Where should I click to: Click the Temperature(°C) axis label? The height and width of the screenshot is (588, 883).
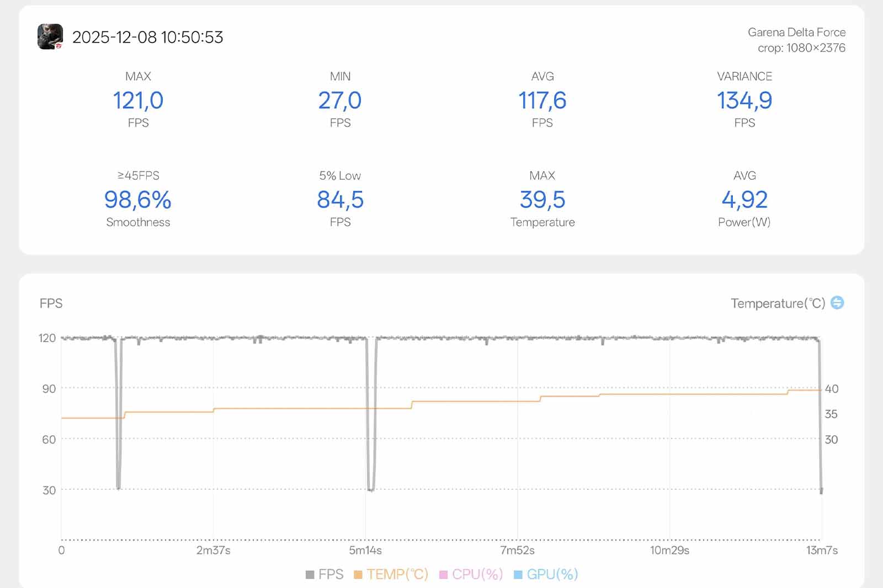778,303
